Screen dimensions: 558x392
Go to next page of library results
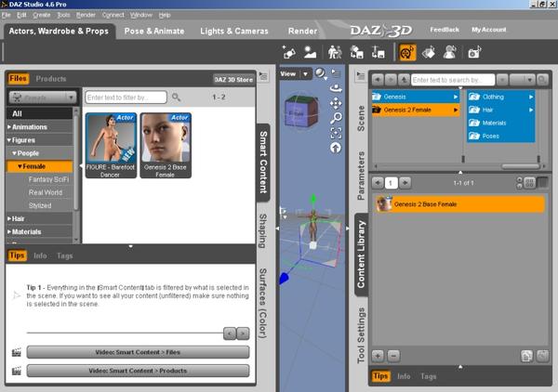[405, 183]
